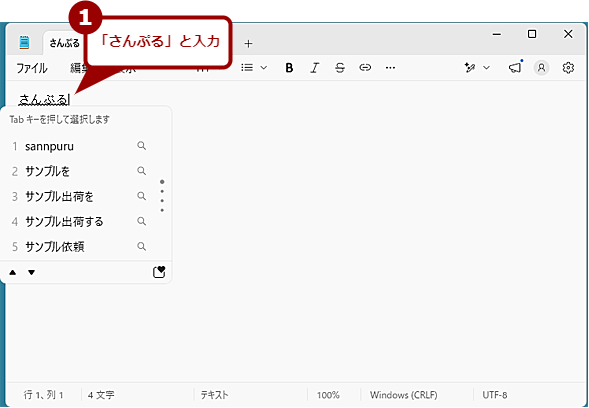This screenshot has height=408, width=589.
Task: Apply italic formatting
Action: [314, 68]
